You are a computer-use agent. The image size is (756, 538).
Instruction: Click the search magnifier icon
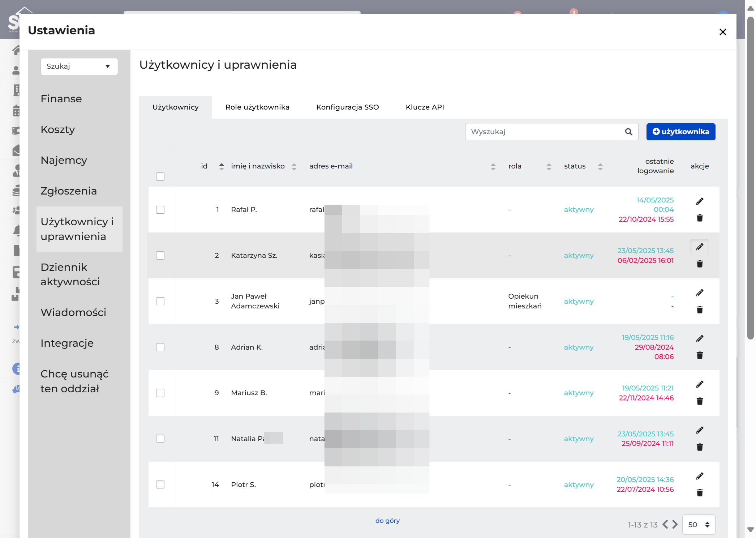pyautogui.click(x=629, y=132)
